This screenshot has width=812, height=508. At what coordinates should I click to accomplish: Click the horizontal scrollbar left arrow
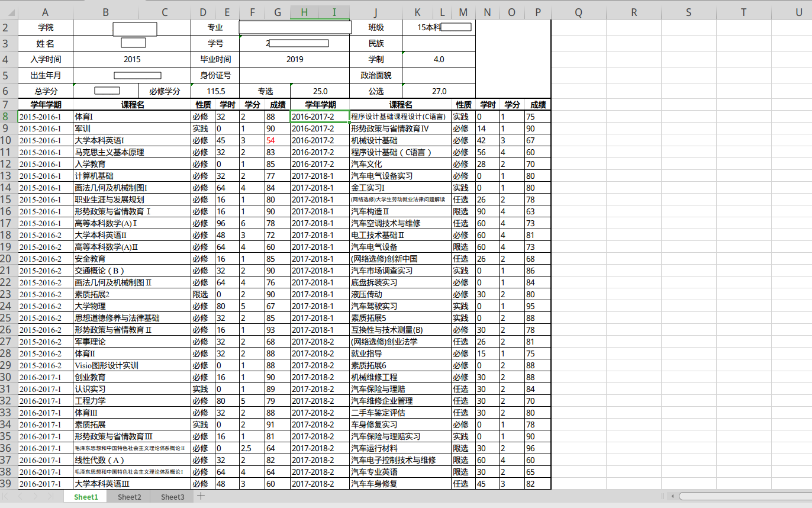pyautogui.click(x=672, y=496)
